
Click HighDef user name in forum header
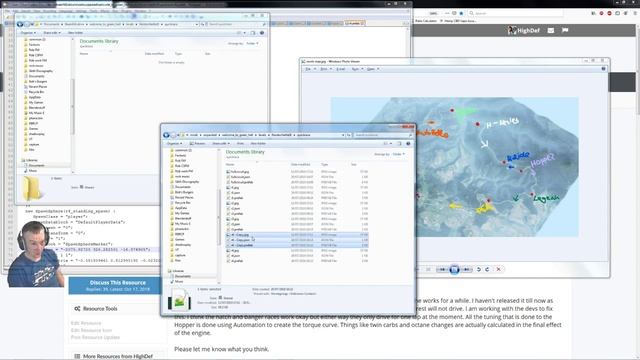pos(528,31)
